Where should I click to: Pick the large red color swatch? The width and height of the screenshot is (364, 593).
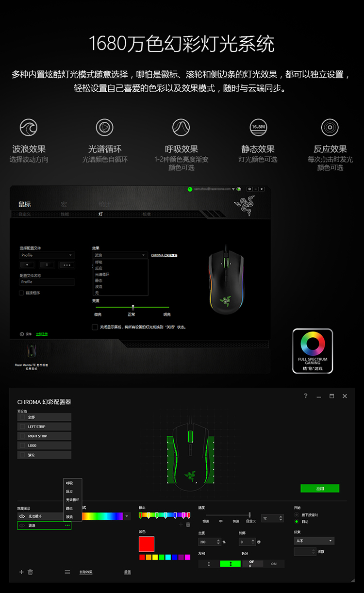tap(147, 544)
